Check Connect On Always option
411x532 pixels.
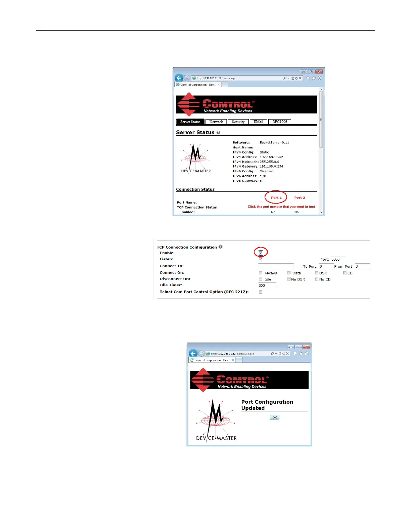pos(261,273)
